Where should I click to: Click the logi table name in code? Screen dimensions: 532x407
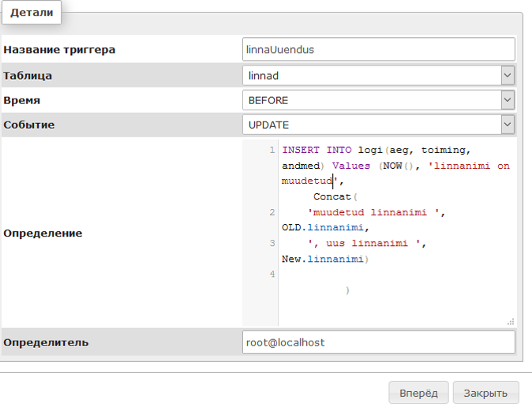(370, 150)
